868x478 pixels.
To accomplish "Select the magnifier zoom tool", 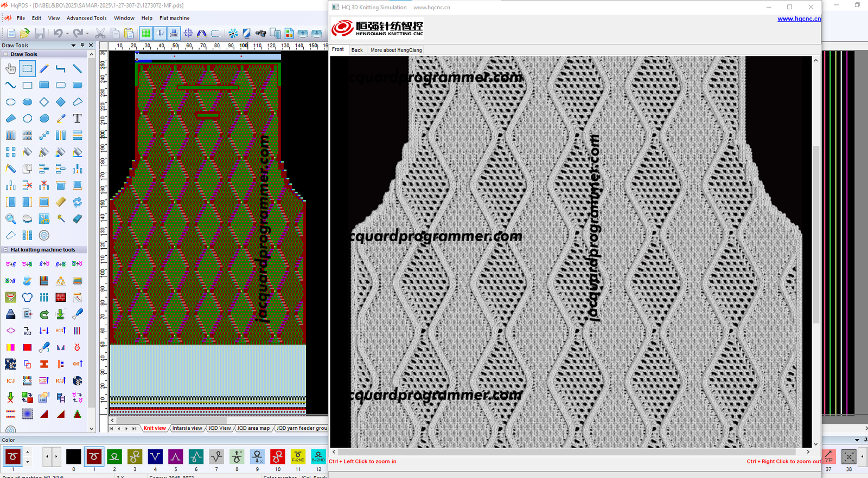I will coord(10,218).
